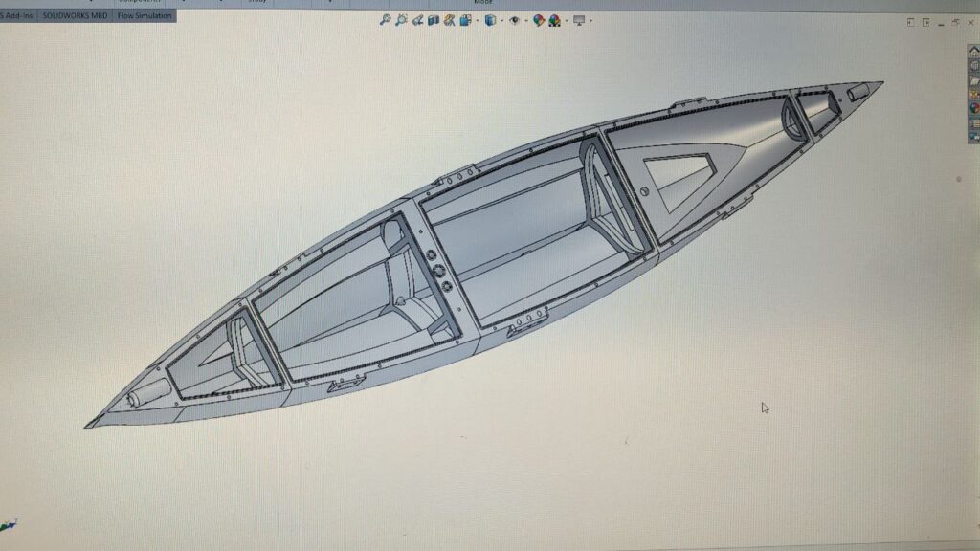This screenshot has width=980, height=551.
Task: Open the Custom Properties task pane tab
Action: click(973, 123)
